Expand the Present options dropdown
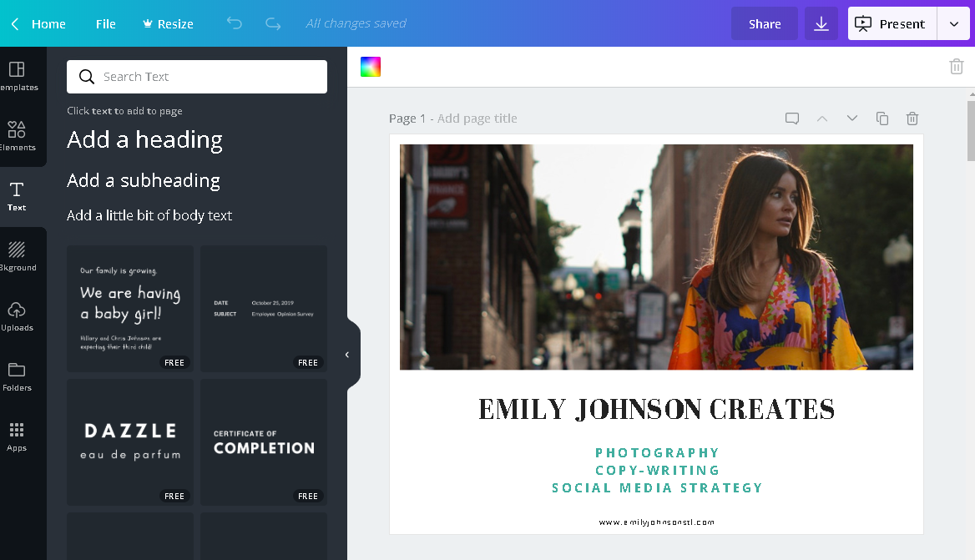This screenshot has height=560, width=975. click(x=954, y=23)
